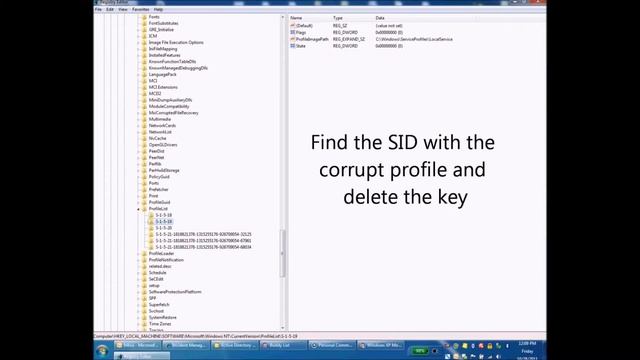The image size is (640, 360).
Task: Click the State DWORD value icon
Action: point(293,46)
